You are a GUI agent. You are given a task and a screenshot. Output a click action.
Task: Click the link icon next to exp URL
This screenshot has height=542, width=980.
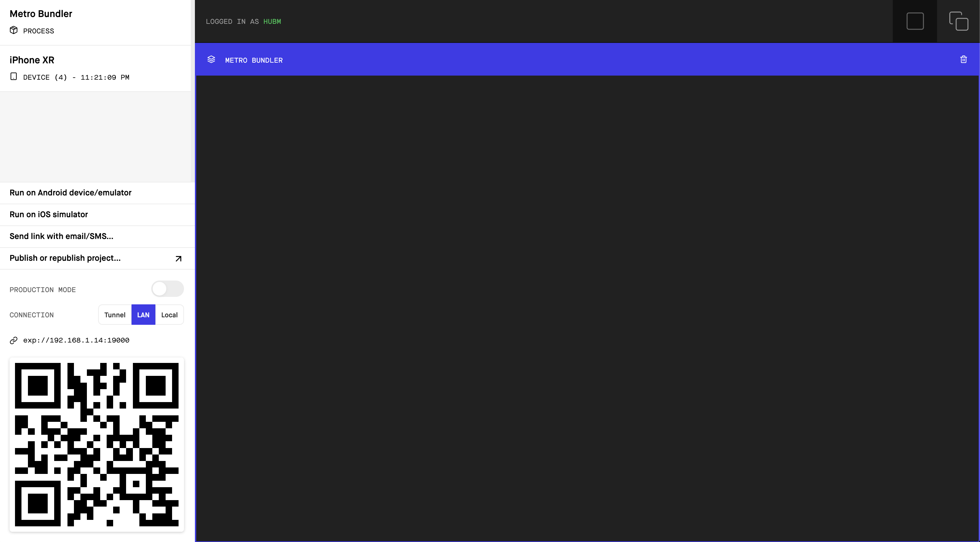tap(13, 340)
